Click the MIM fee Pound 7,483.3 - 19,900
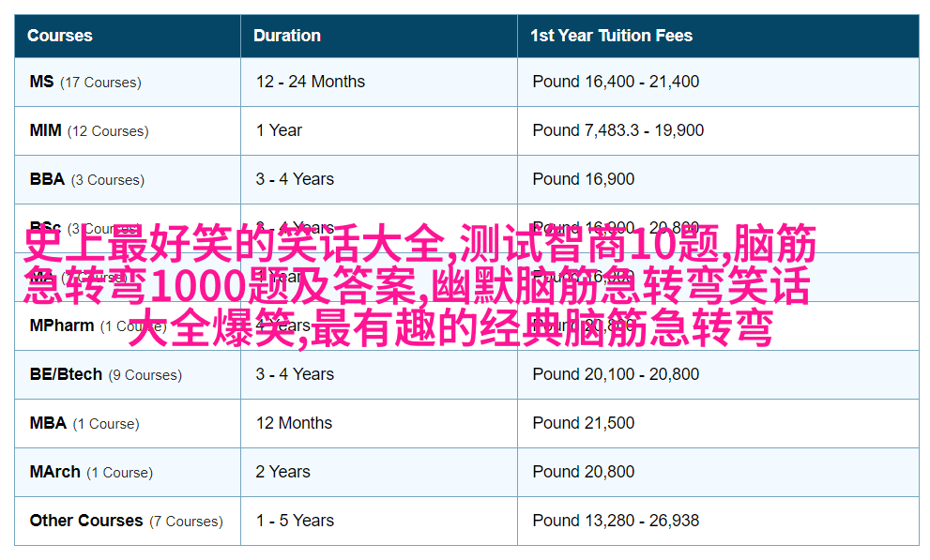 617,130
